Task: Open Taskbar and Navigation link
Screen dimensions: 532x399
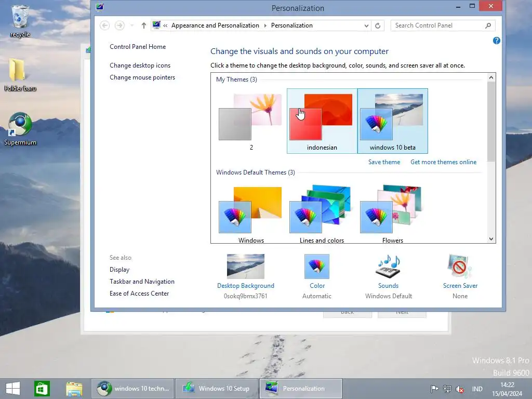Action: 142,281
